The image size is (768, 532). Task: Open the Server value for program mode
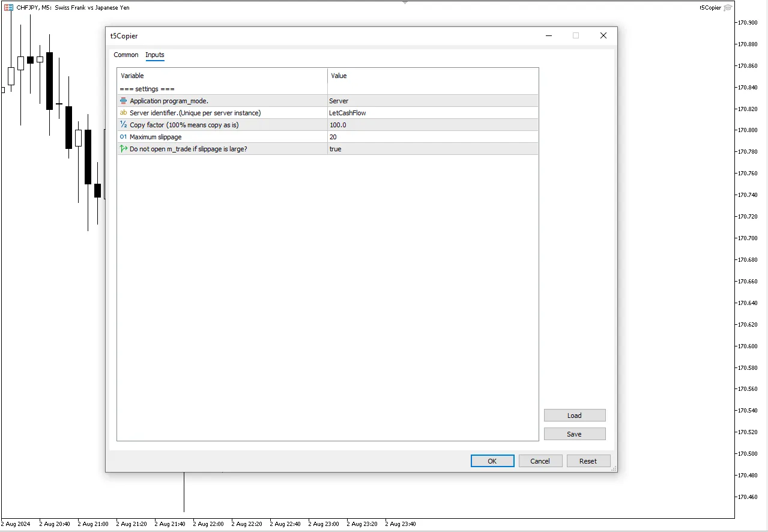point(433,101)
